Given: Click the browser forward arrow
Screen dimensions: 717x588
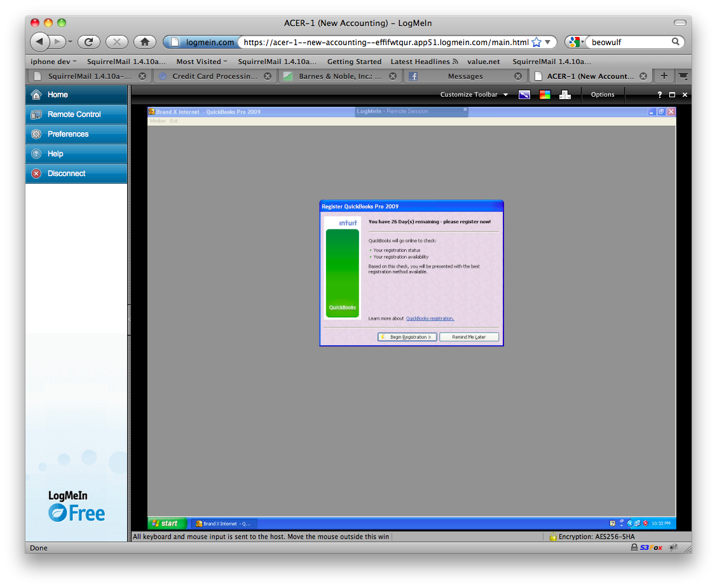Looking at the screenshot, I should click(57, 42).
